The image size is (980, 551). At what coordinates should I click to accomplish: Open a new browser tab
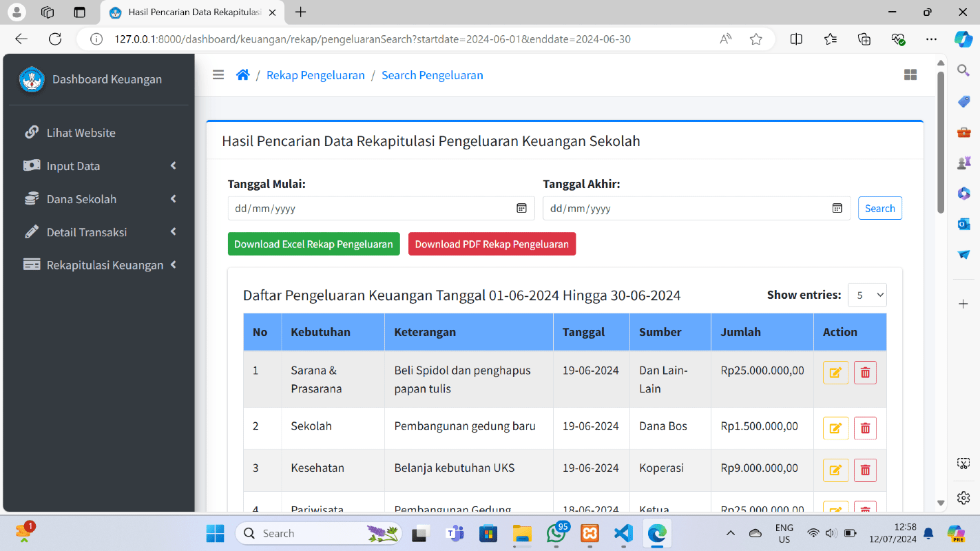coord(300,12)
